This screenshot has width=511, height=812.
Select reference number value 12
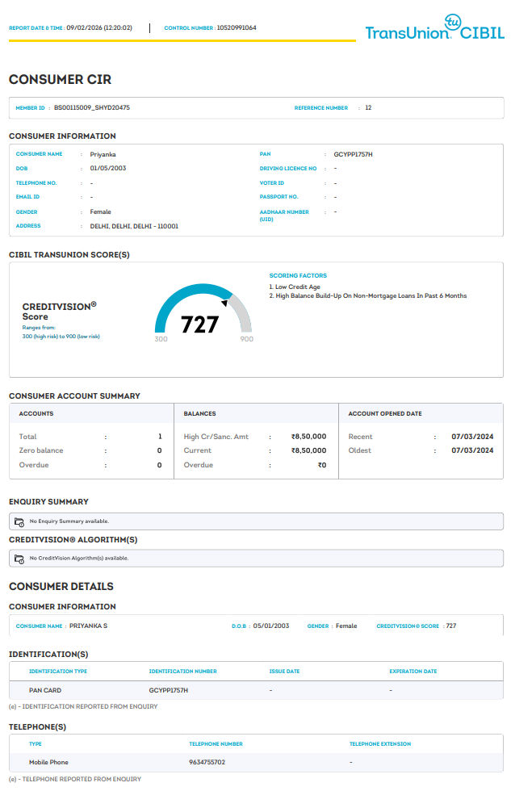tap(368, 107)
